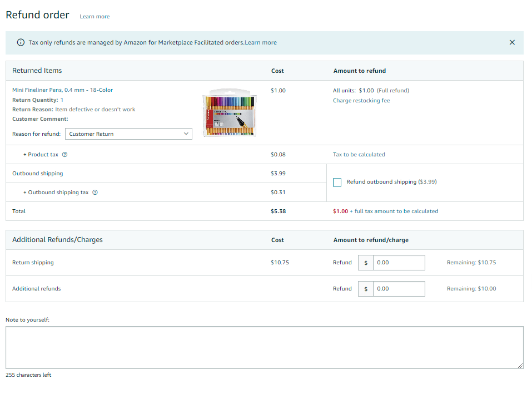This screenshot has height=394, width=532.
Task: Click resize grip of the note text area
Action: (520, 366)
